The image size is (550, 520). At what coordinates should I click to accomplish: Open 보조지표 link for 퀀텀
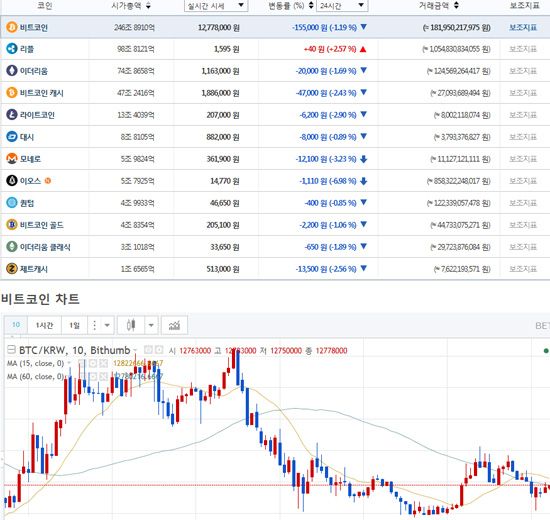coord(523,203)
